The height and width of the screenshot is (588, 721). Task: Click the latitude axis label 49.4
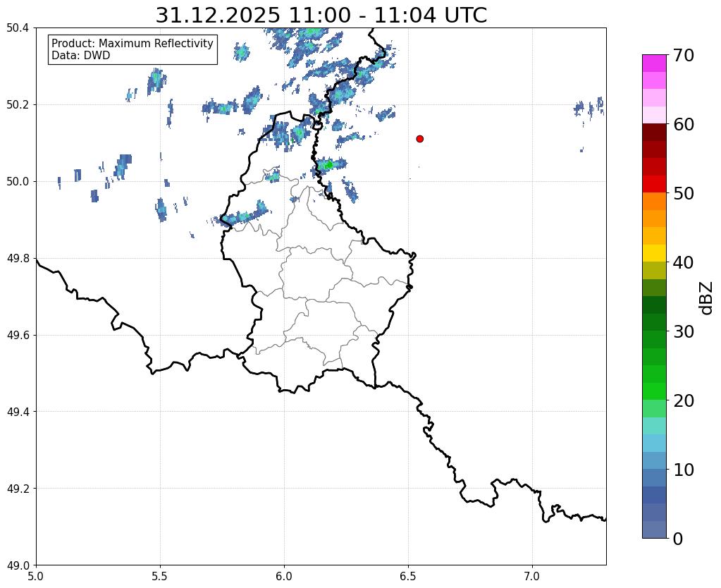tap(18, 411)
